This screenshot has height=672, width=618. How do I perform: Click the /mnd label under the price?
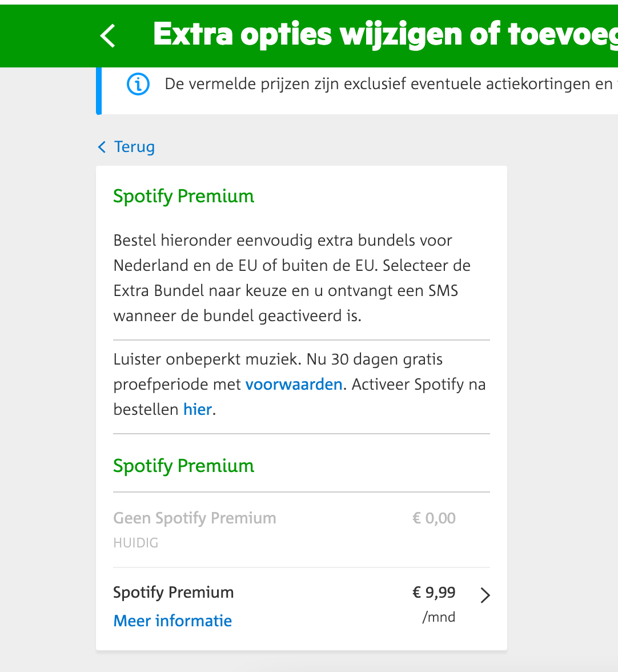click(x=439, y=617)
